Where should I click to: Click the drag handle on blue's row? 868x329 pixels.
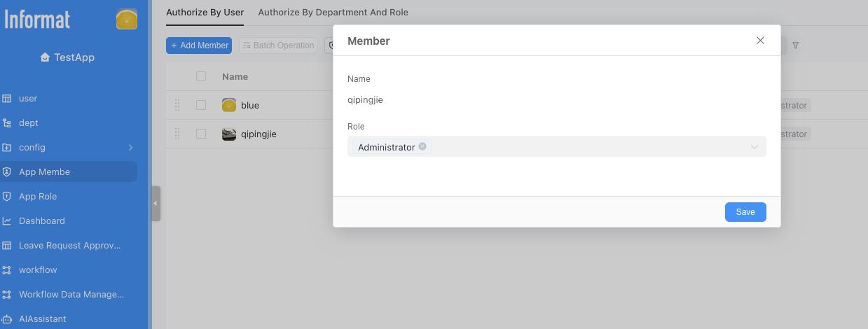click(x=177, y=105)
